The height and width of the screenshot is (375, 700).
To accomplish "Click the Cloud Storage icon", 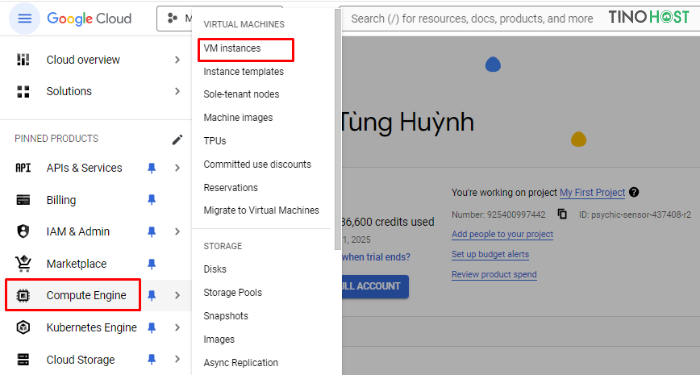I will point(23,359).
